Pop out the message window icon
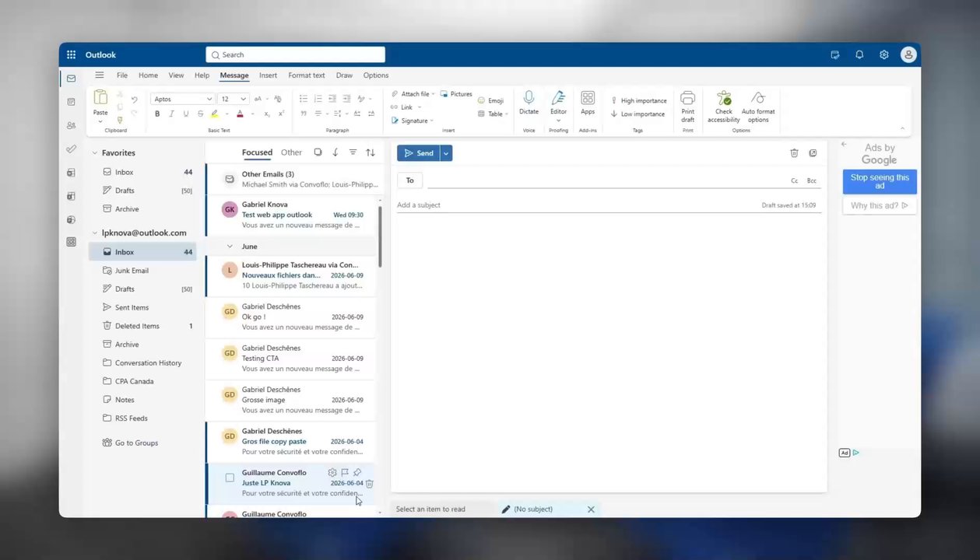This screenshot has width=980, height=560. coord(813,153)
